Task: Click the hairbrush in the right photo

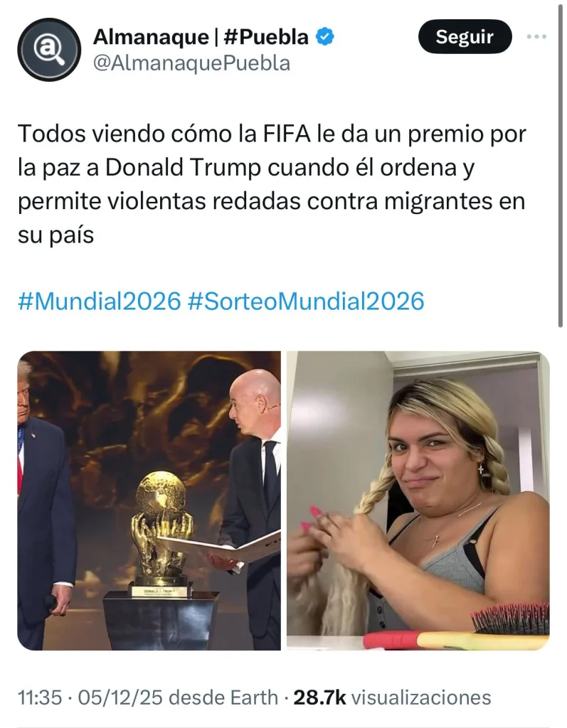Action: (x=510, y=619)
